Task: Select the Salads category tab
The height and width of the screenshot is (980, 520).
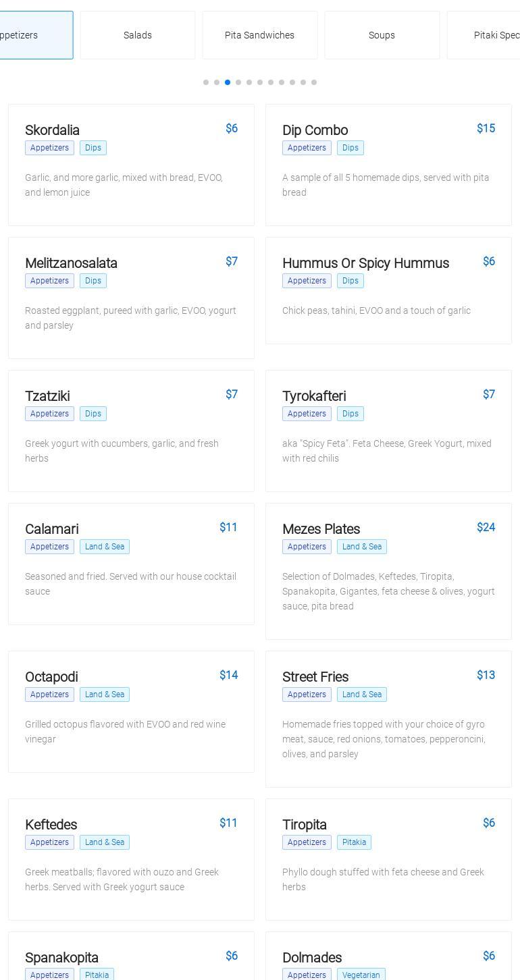Action: click(138, 35)
